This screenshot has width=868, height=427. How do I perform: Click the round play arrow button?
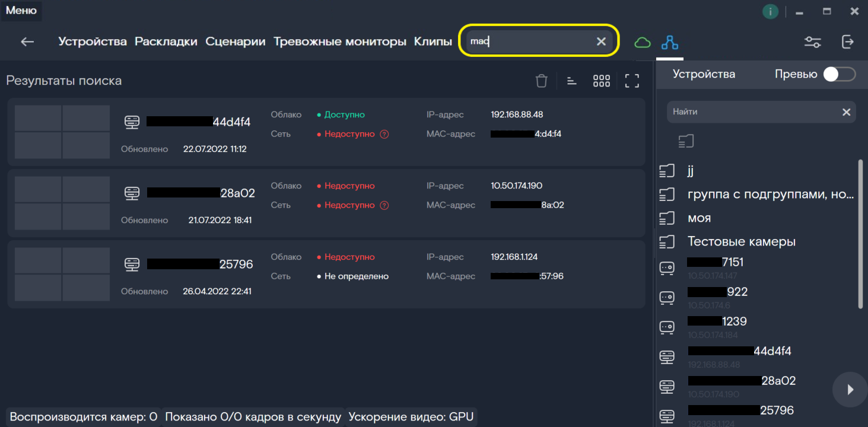[x=850, y=390]
